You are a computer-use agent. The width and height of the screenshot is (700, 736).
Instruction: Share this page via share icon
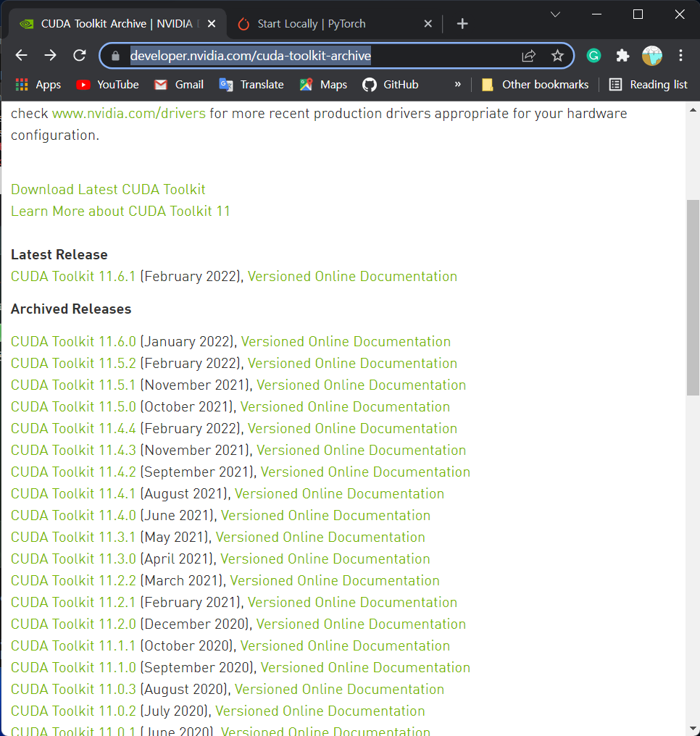529,56
